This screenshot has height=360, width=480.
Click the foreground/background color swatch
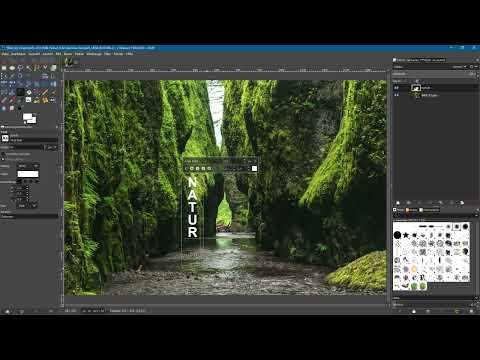[x=29, y=118]
